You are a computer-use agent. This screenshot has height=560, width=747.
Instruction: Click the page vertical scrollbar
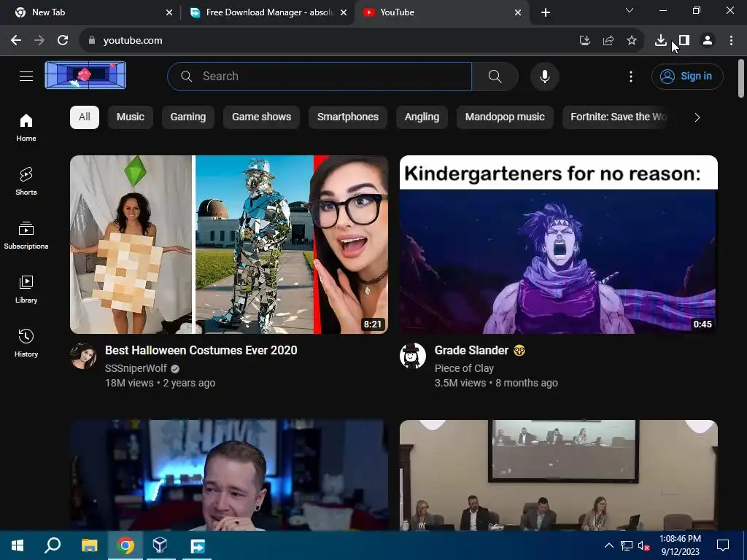point(741,79)
